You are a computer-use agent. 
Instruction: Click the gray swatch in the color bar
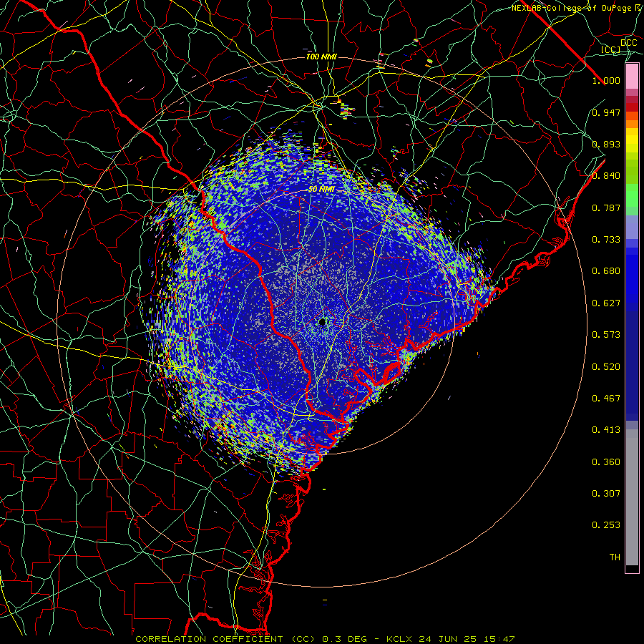point(632,497)
